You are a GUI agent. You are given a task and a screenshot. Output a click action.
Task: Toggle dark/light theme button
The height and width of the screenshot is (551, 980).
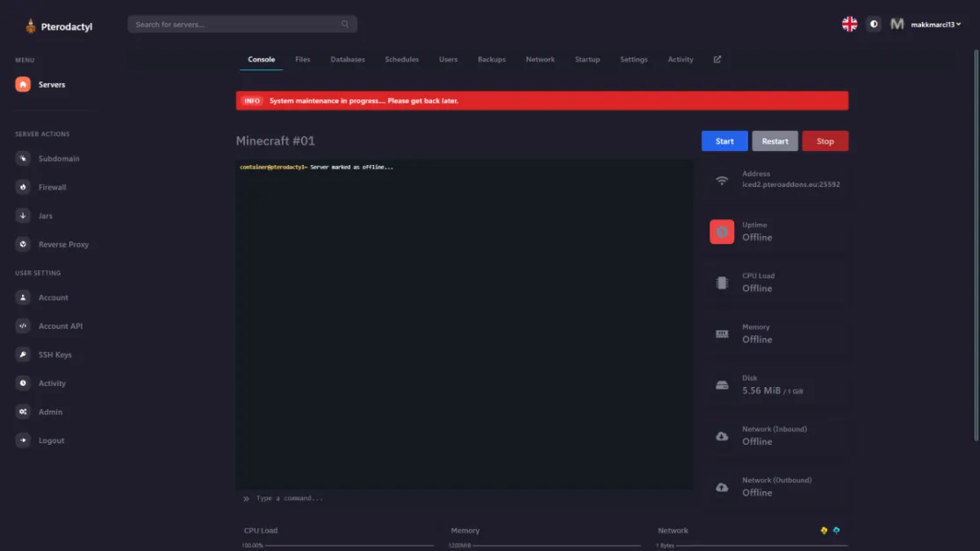[x=874, y=25]
